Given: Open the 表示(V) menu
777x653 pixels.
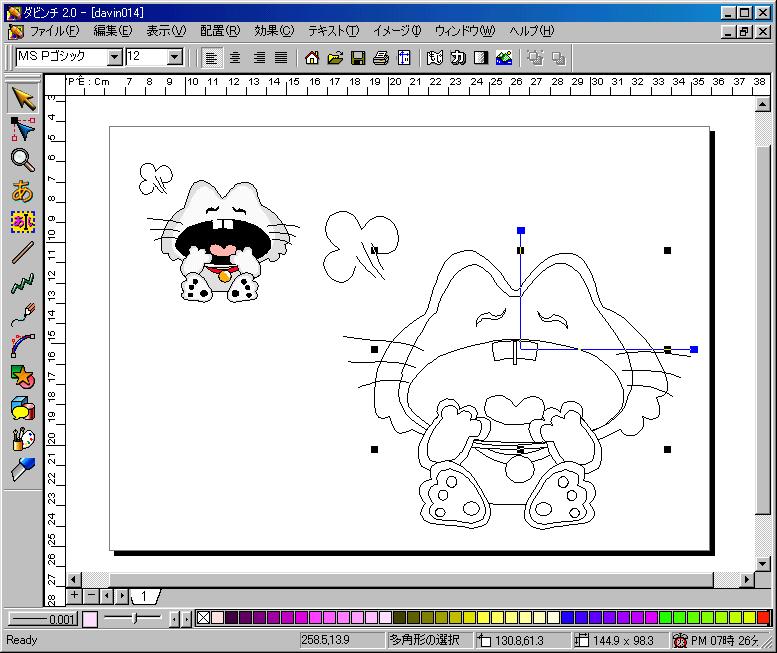Looking at the screenshot, I should pyautogui.click(x=166, y=31).
